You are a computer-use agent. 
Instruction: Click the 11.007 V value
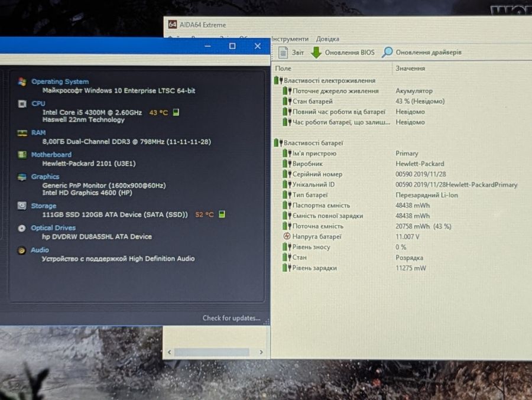click(407, 236)
